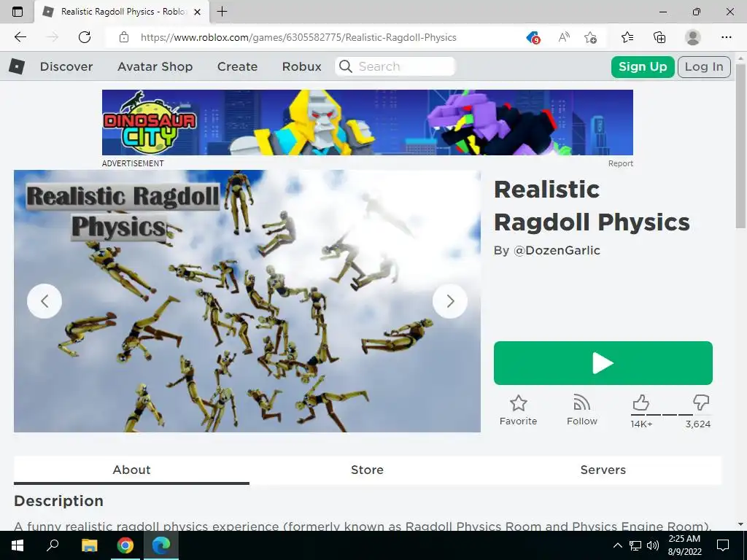Viewport: 747px width, 560px height.
Task: Open Google Chrome from the taskbar
Action: (x=125, y=545)
